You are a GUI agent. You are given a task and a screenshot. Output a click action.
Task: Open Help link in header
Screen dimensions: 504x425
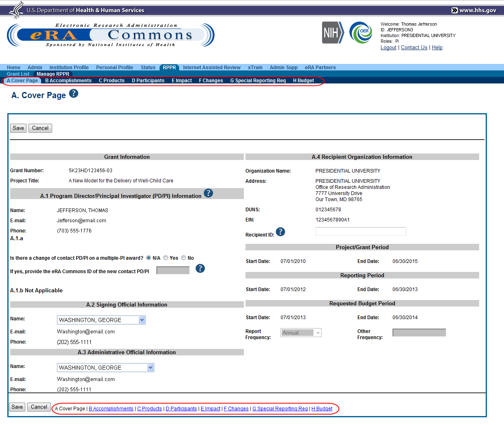(x=437, y=48)
